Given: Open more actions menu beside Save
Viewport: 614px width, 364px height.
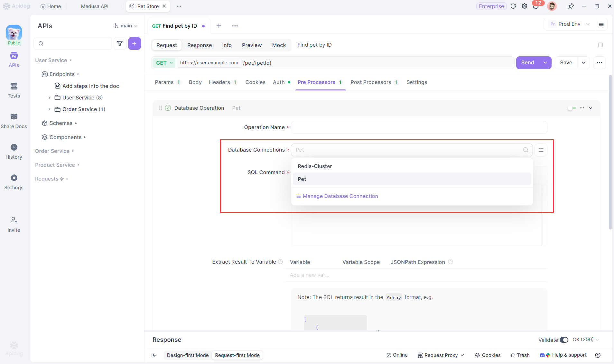Looking at the screenshot, I should click(x=600, y=63).
